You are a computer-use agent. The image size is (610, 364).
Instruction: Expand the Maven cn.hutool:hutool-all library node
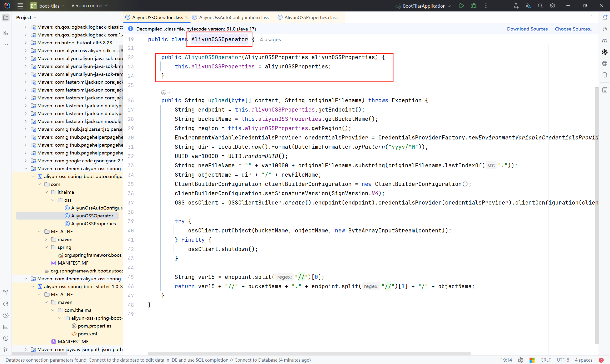[x=26, y=43]
